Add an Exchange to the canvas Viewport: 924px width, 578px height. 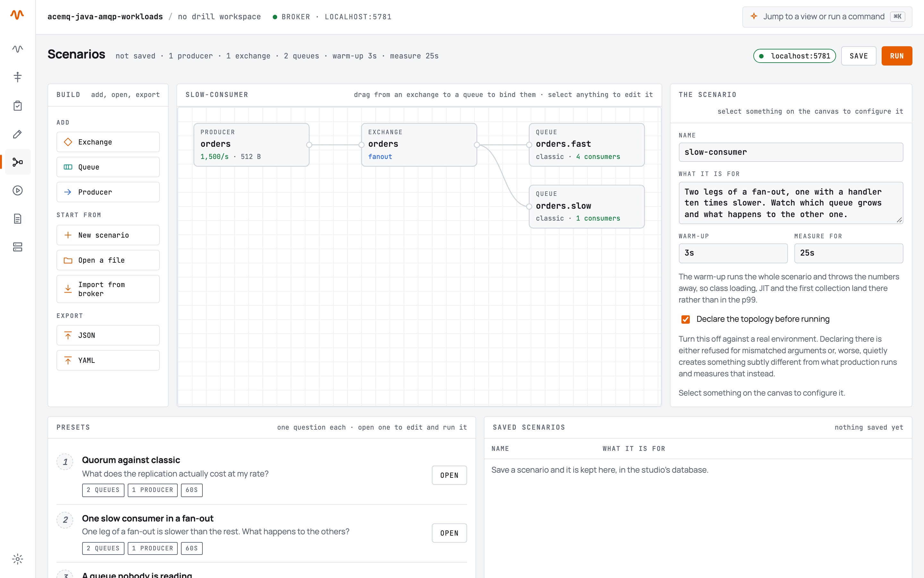[108, 142]
